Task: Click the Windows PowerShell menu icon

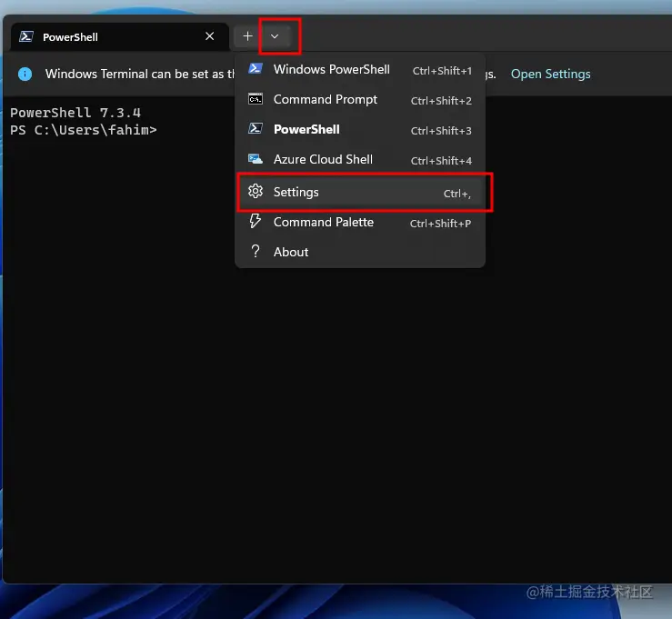Action: click(x=256, y=68)
